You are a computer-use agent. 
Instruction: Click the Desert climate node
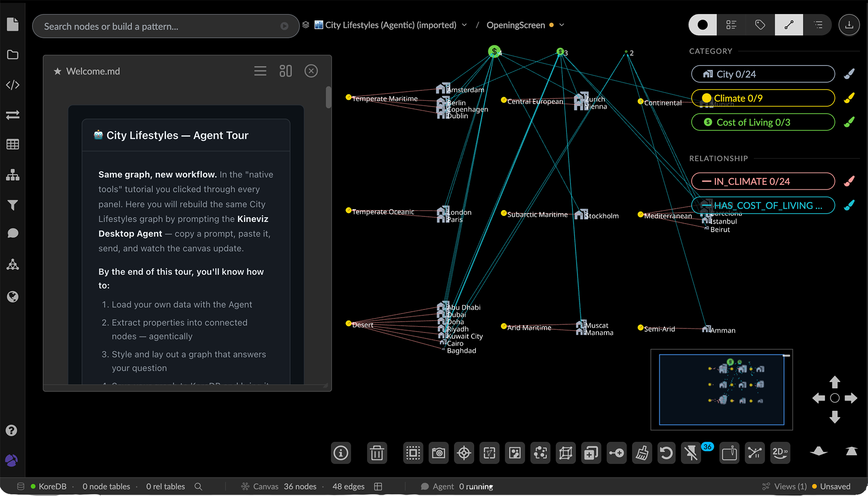coord(349,323)
